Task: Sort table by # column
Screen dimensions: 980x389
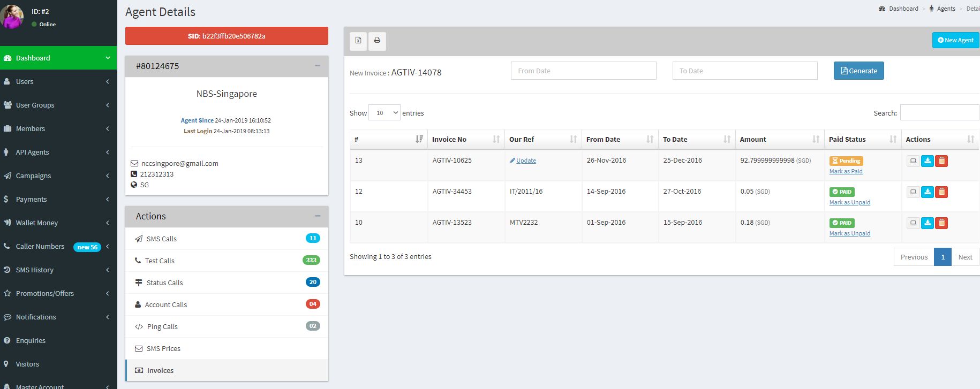Action: click(x=389, y=139)
